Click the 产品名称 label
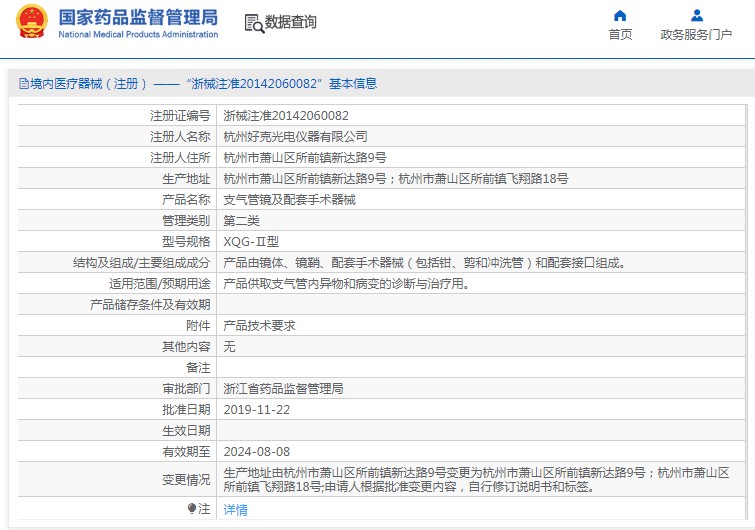The image size is (755, 530). (x=186, y=200)
